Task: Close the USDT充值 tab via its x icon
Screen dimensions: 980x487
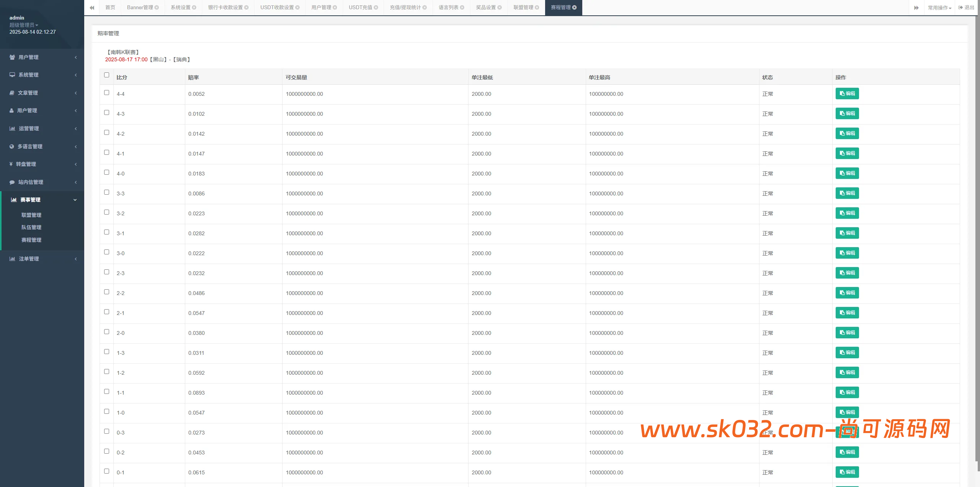Action: tap(376, 8)
